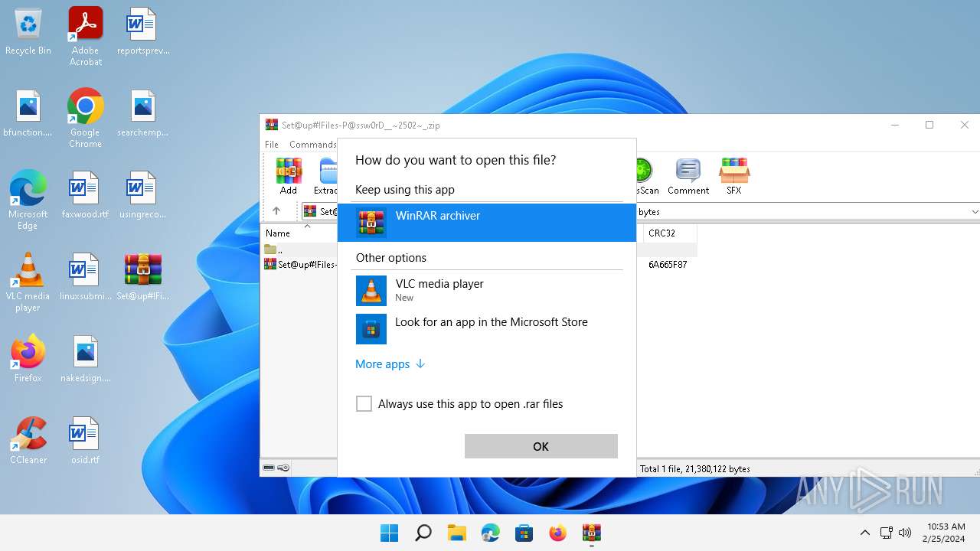Open File Explorer from the taskbar

[x=457, y=533]
